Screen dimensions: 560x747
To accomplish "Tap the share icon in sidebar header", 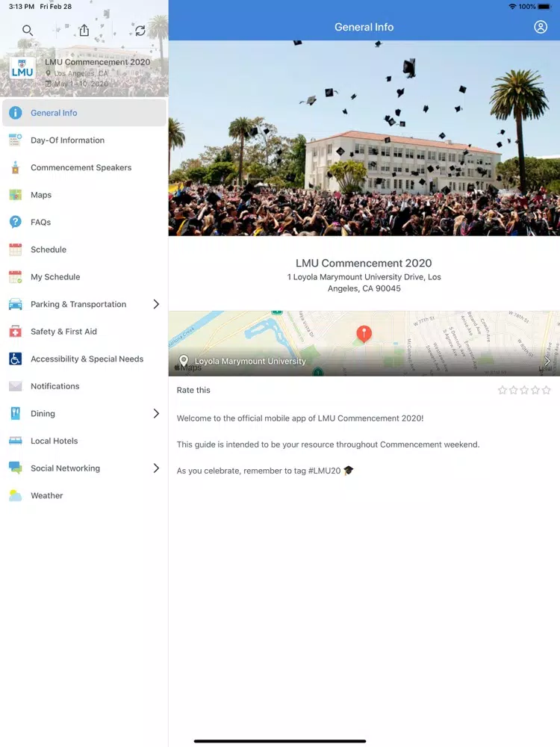I will point(84,31).
